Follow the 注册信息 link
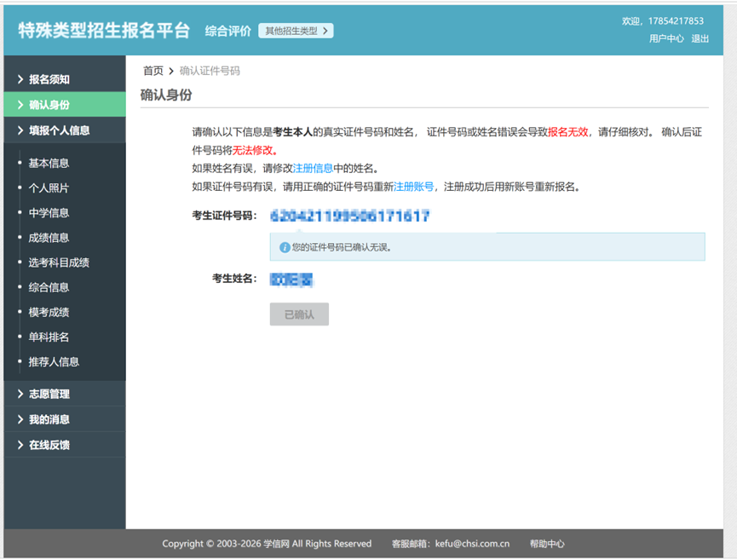Image resolution: width=737 pixels, height=560 pixels. pyautogui.click(x=313, y=168)
